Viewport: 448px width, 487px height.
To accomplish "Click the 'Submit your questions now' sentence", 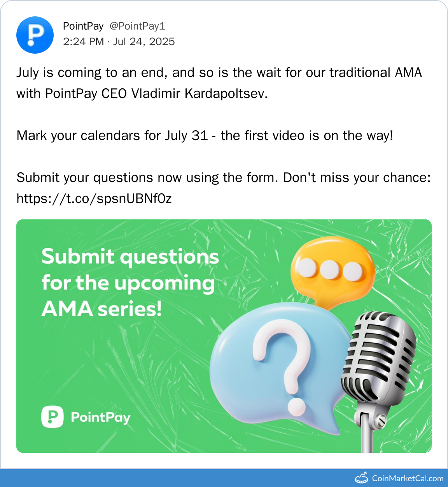I will tap(224, 178).
